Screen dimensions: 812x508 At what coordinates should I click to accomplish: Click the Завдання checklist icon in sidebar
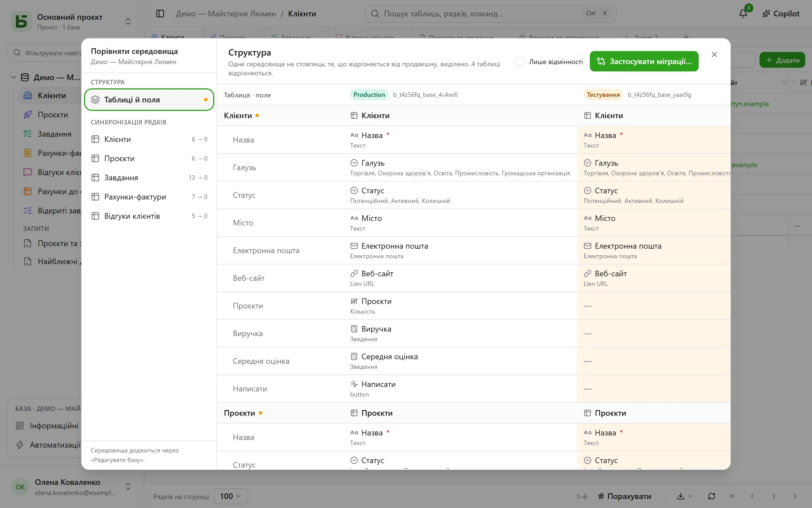click(28, 134)
